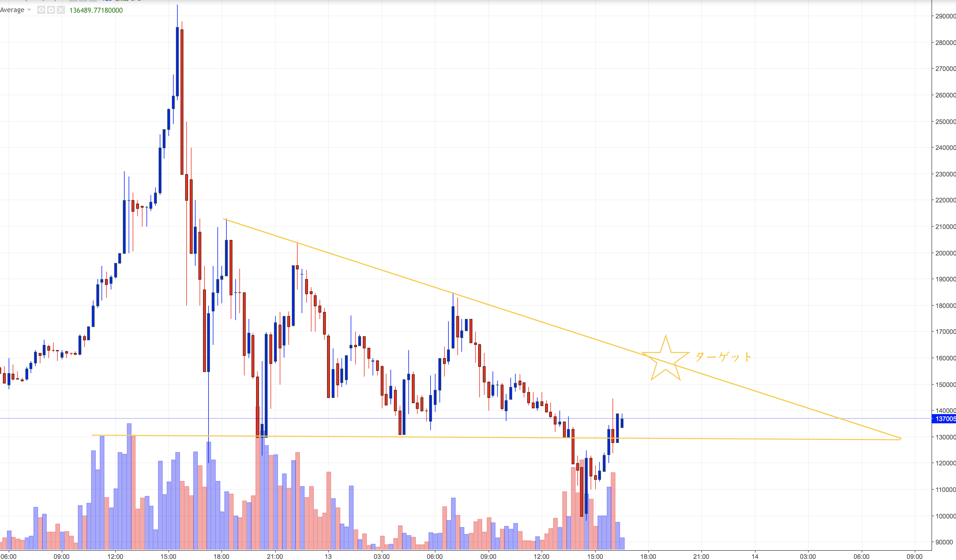Click the blue 137005 current price label
Viewport: 956px width, 560px height.
pyautogui.click(x=944, y=418)
